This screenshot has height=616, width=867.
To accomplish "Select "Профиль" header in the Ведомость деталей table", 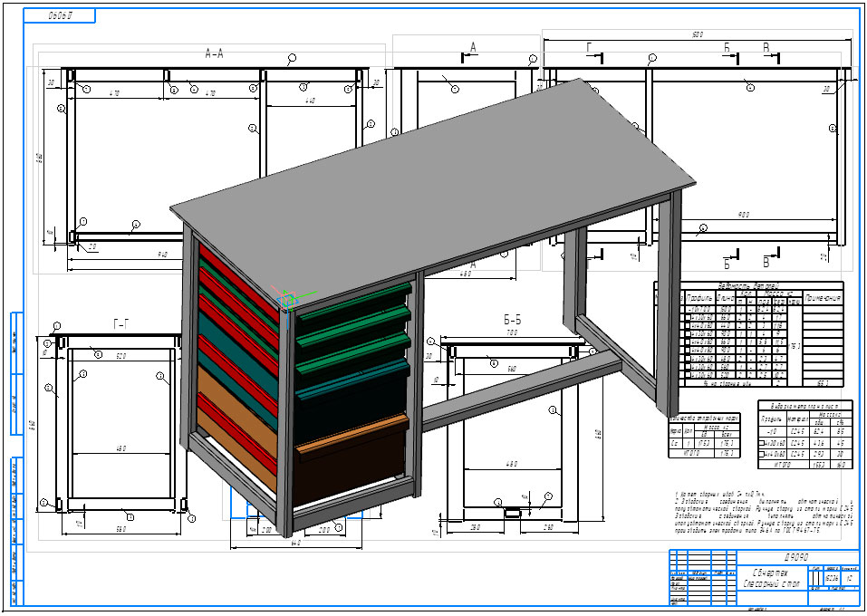I will [x=700, y=298].
